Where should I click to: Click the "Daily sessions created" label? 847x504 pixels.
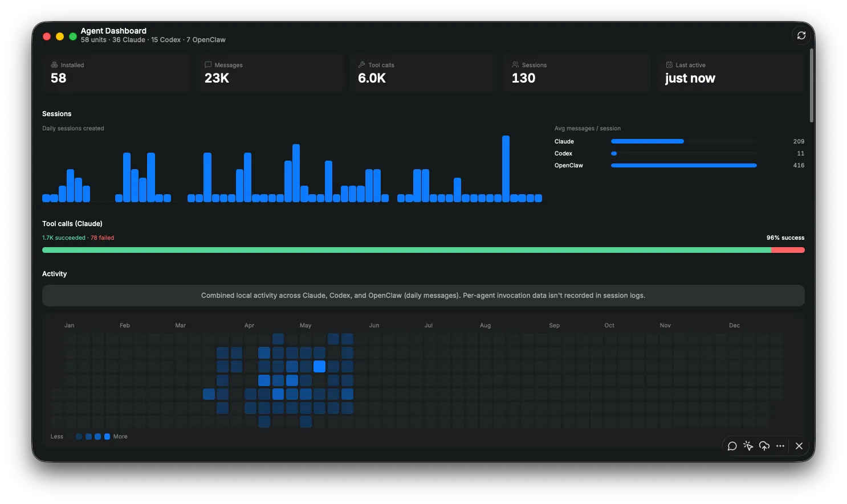pos(73,129)
